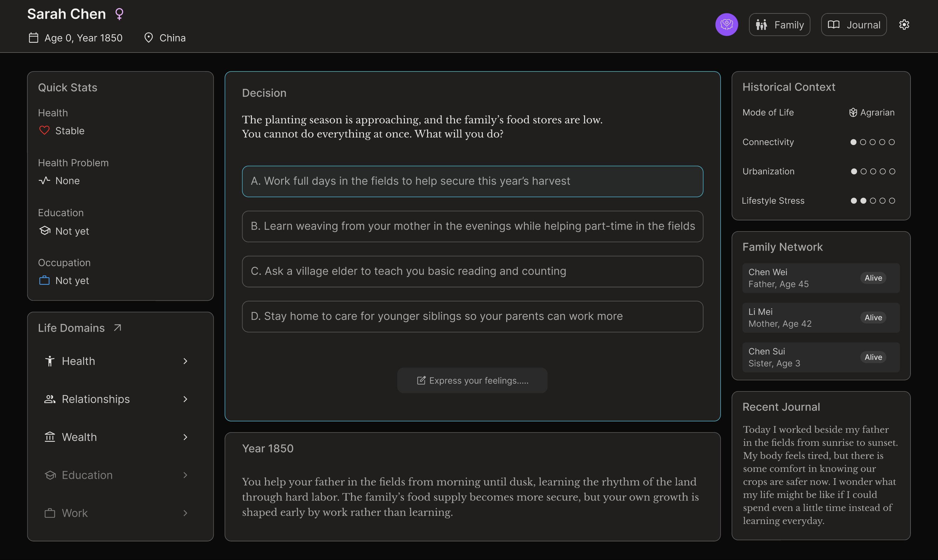The image size is (938, 560).
Task: Click the Quick Stats heading
Action: [x=67, y=88]
